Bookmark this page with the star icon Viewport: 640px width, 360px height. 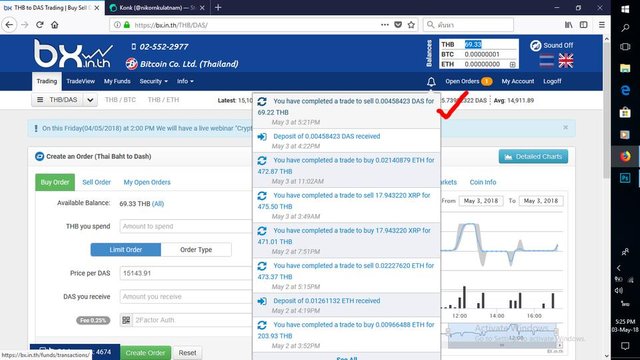pyautogui.click(x=411, y=25)
